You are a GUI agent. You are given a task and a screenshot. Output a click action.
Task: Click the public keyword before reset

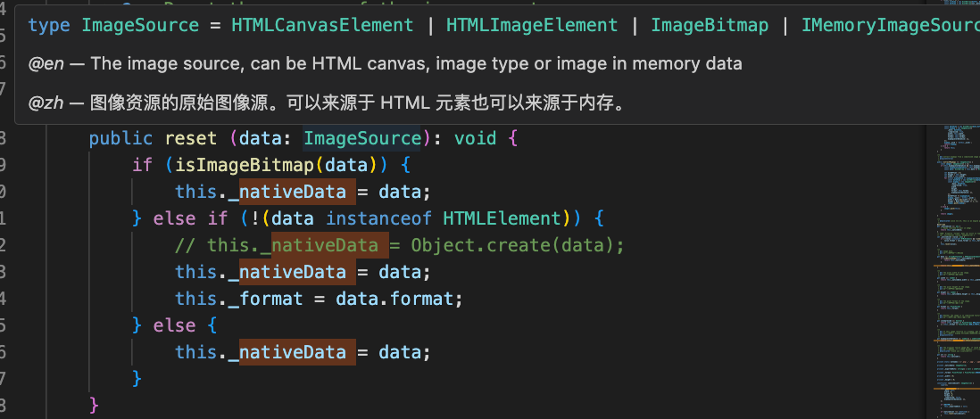121,138
